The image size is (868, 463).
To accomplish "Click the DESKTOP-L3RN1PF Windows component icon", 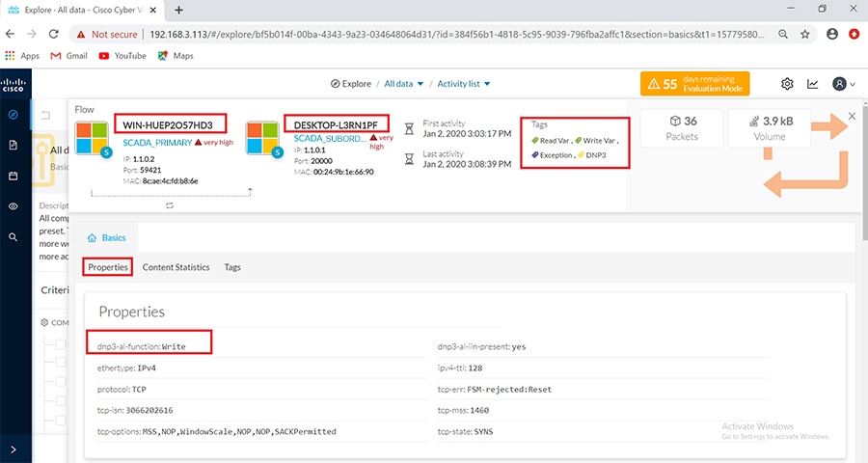I will coord(262,139).
